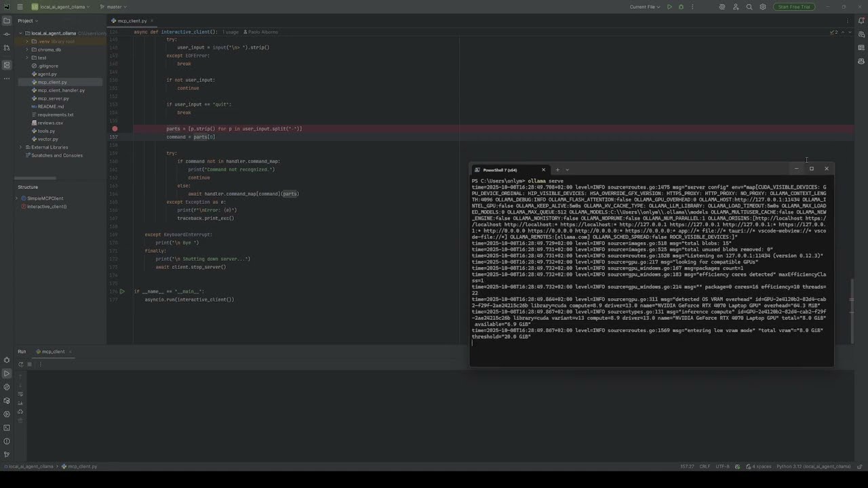
Task: Change the UTF-8 file encoding
Action: point(723,466)
